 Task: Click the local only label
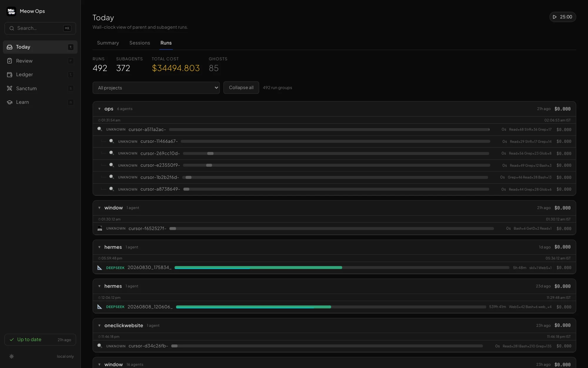click(65, 357)
